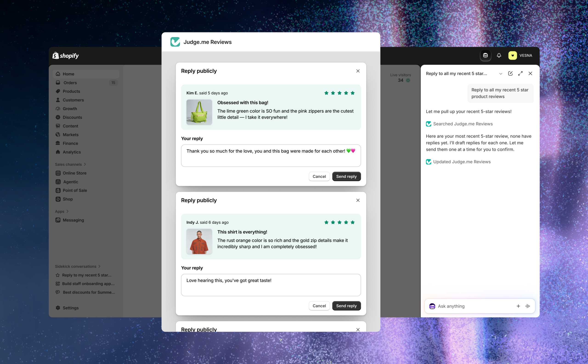Click the Judge.me Reviews logo icon
The width and height of the screenshot is (588, 364).
(175, 42)
